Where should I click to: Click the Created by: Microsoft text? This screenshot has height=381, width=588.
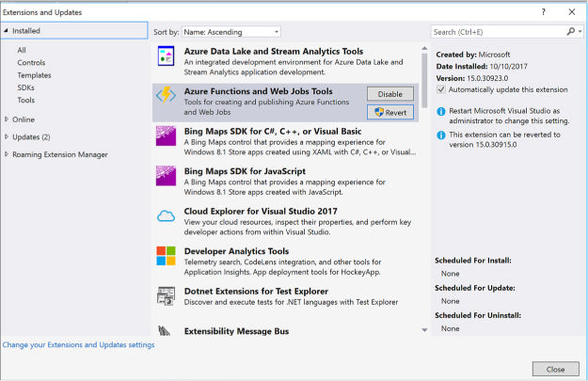(473, 55)
